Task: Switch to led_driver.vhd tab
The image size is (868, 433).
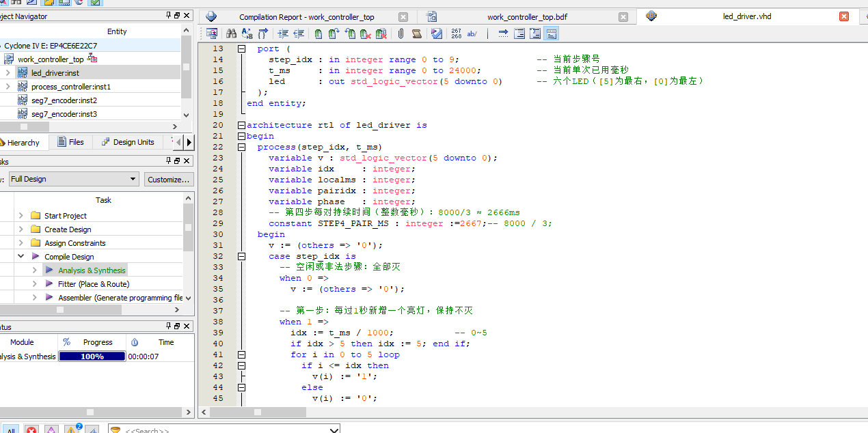Action: pos(746,16)
